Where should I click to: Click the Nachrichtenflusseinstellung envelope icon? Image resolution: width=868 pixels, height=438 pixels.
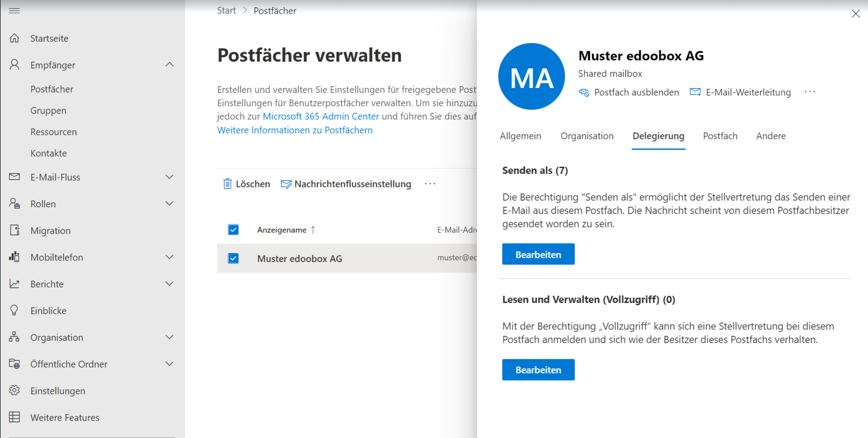286,184
